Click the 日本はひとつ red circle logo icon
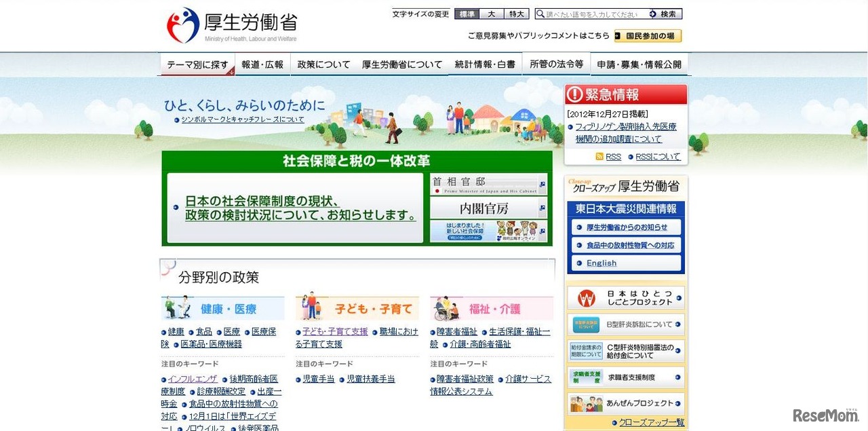Viewport: 868px width, 431px height. (x=586, y=298)
